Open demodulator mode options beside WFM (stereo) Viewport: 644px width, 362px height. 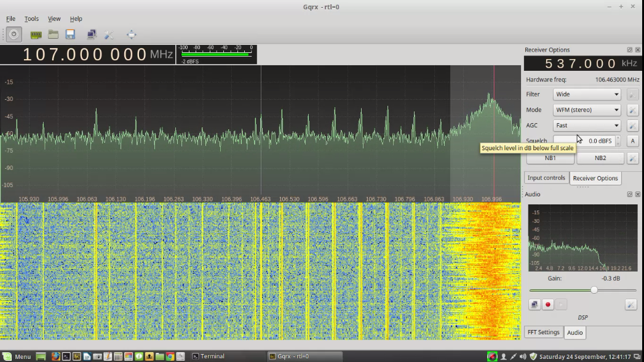632,110
